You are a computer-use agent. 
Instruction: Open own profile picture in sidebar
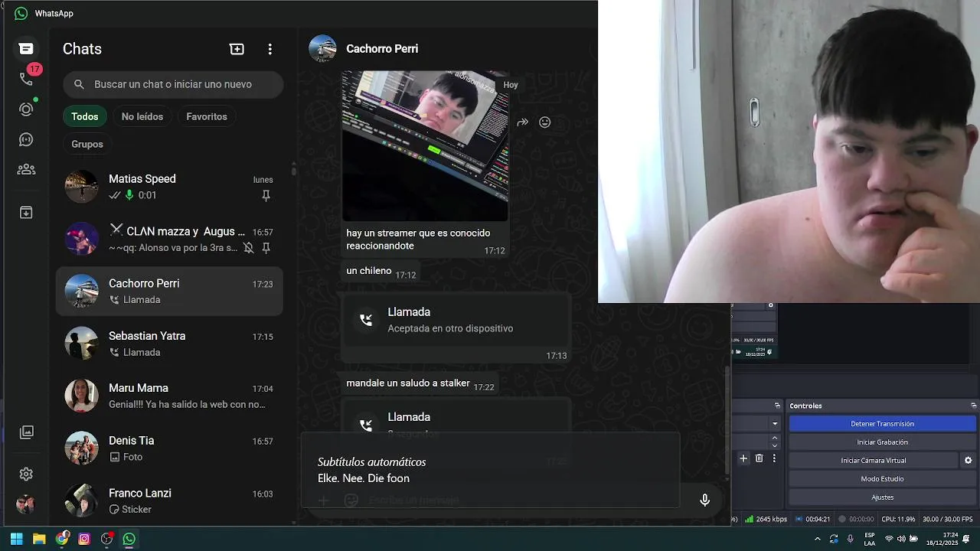[x=26, y=504]
